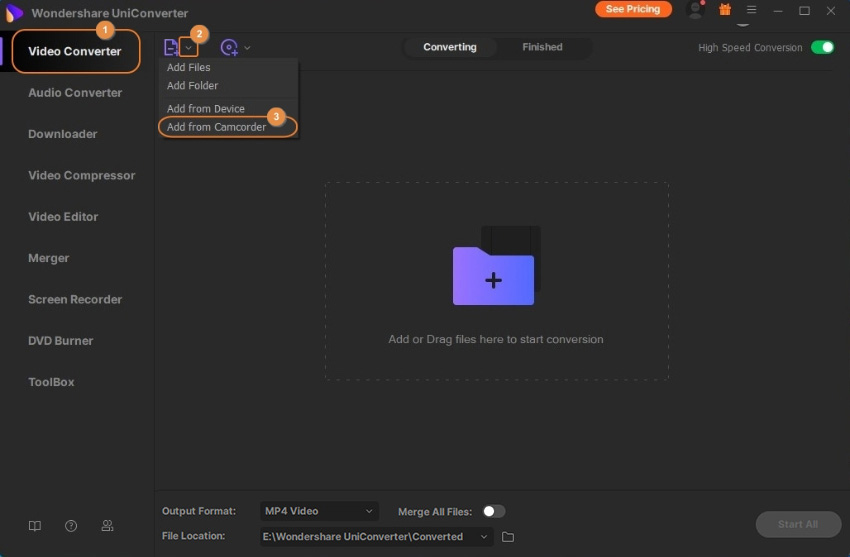Image resolution: width=850 pixels, height=557 pixels.
Task: Select Add Folder from the menu
Action: coord(192,86)
